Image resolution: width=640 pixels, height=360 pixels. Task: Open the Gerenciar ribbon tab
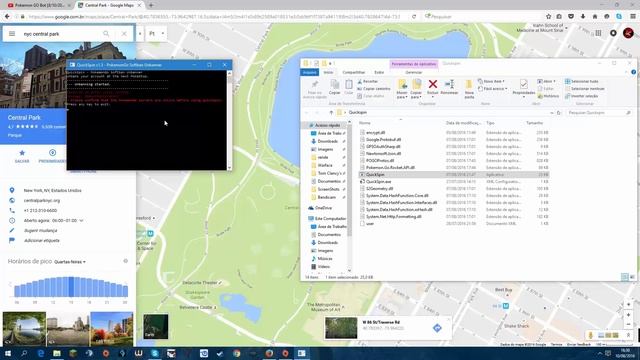413,72
